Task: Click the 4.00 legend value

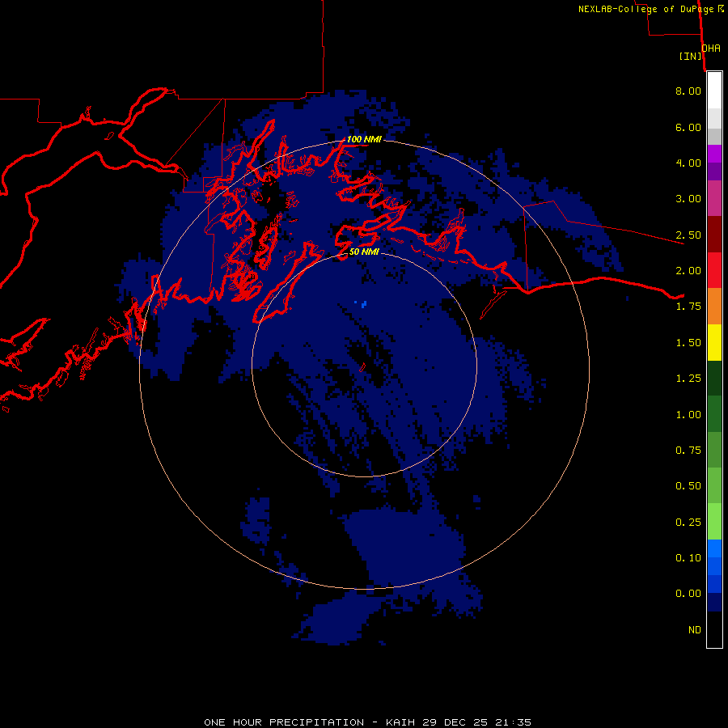Action: click(x=688, y=163)
